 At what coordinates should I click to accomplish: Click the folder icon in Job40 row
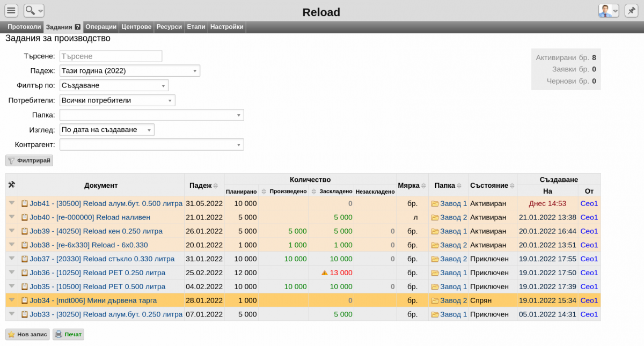(x=435, y=217)
